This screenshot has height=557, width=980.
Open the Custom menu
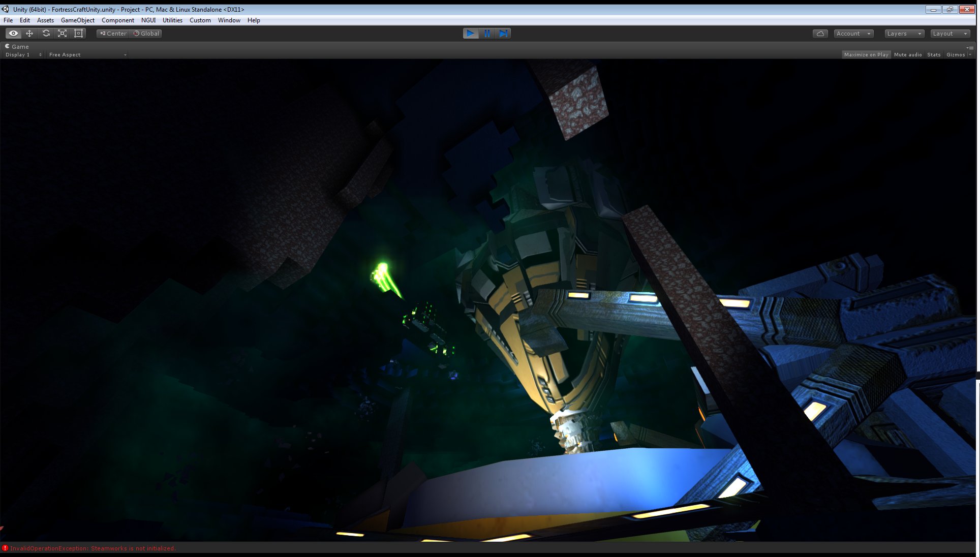click(x=200, y=20)
